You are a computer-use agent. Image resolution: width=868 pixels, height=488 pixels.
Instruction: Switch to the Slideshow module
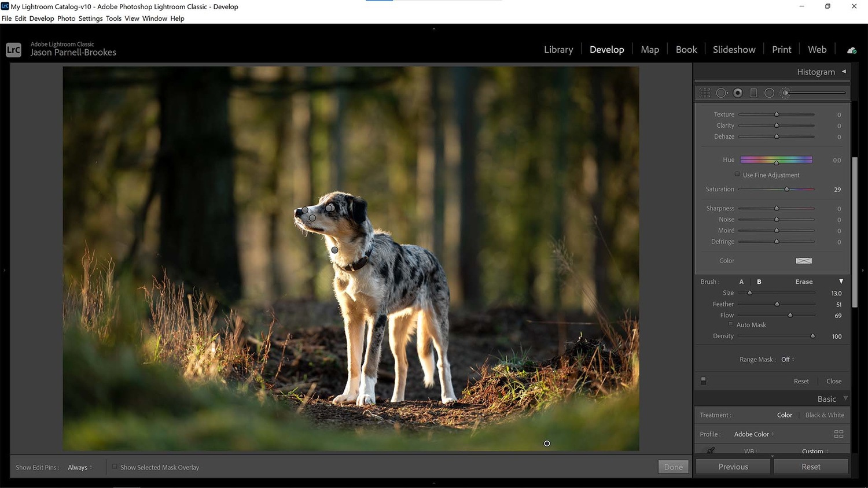click(x=734, y=50)
